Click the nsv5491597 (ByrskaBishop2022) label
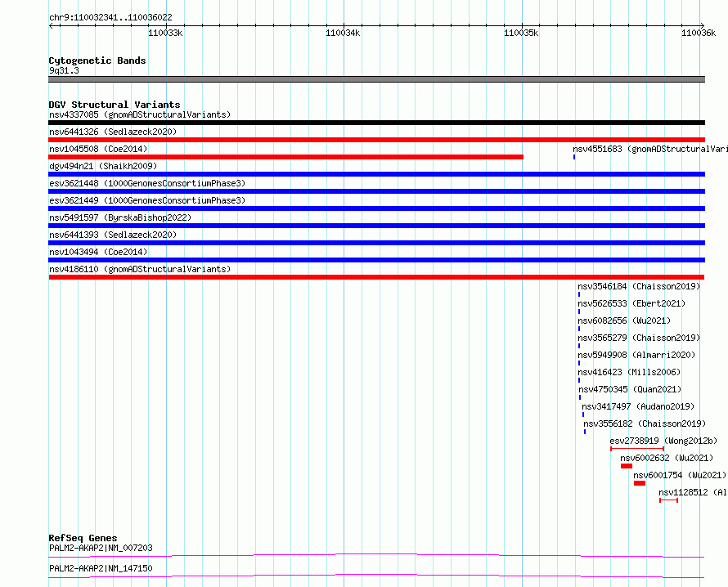The height and width of the screenshot is (587, 728). coord(120,217)
